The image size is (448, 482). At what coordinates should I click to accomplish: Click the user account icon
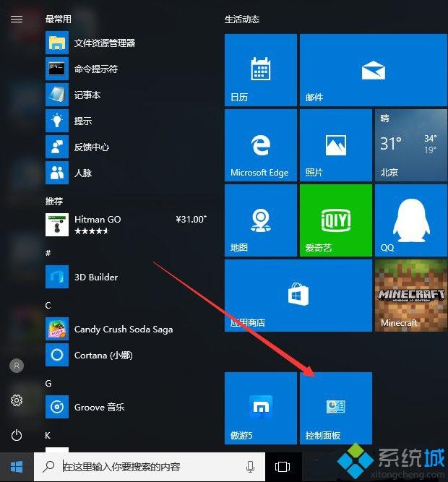17,366
